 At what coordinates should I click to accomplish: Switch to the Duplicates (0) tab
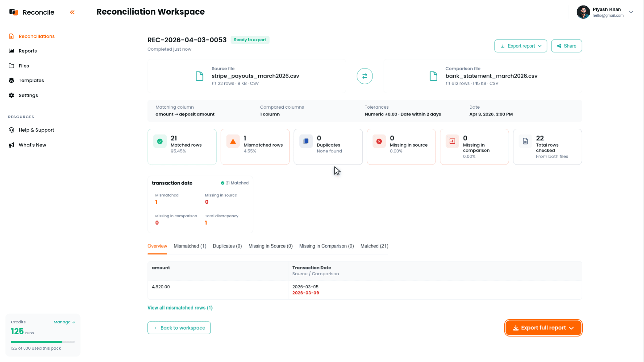tap(227, 246)
